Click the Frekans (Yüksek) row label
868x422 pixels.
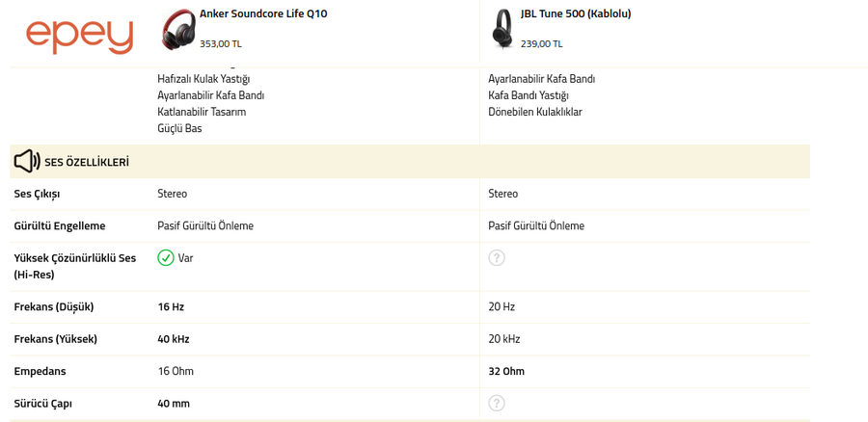(x=56, y=339)
